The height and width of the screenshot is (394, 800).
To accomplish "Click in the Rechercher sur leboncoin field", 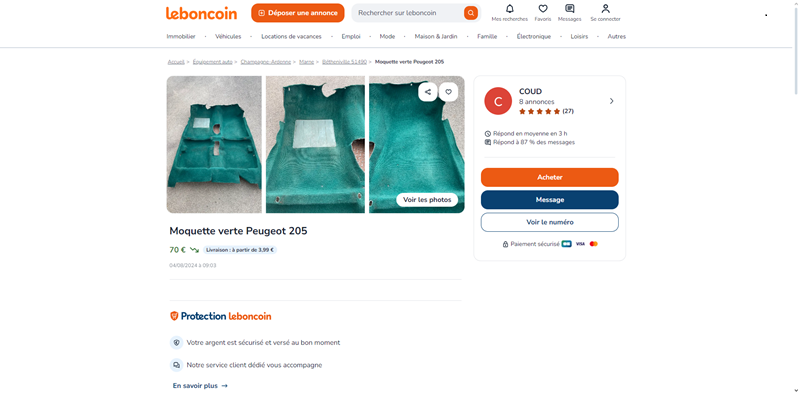I will [408, 13].
